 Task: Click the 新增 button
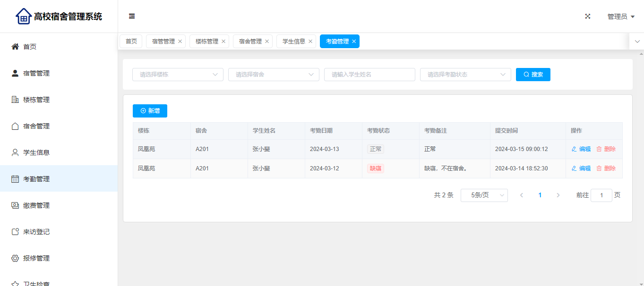[150, 111]
